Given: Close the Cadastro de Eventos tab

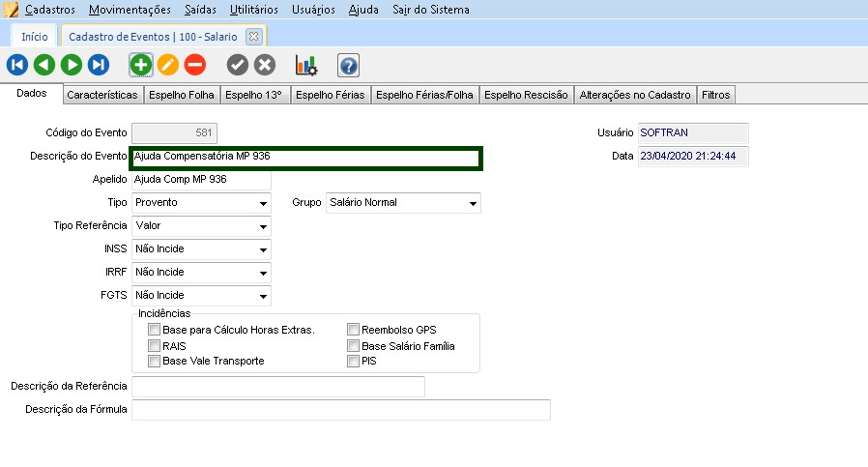Looking at the screenshot, I should pyautogui.click(x=253, y=36).
